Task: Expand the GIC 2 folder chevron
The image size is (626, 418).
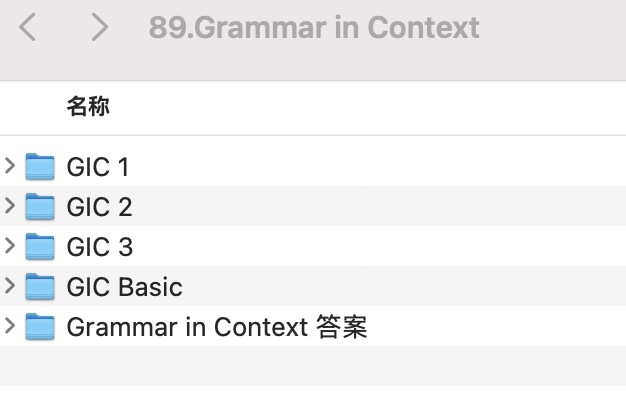Action: click(x=10, y=206)
